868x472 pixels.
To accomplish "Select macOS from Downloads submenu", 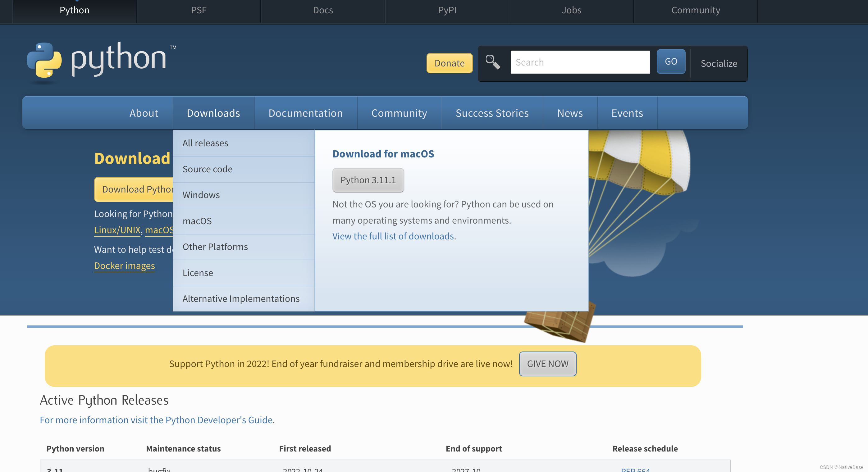I will 243,221.
